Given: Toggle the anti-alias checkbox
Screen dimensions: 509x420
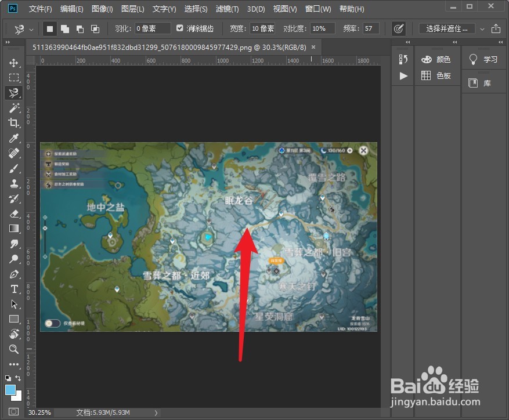Looking at the screenshot, I should (x=179, y=28).
